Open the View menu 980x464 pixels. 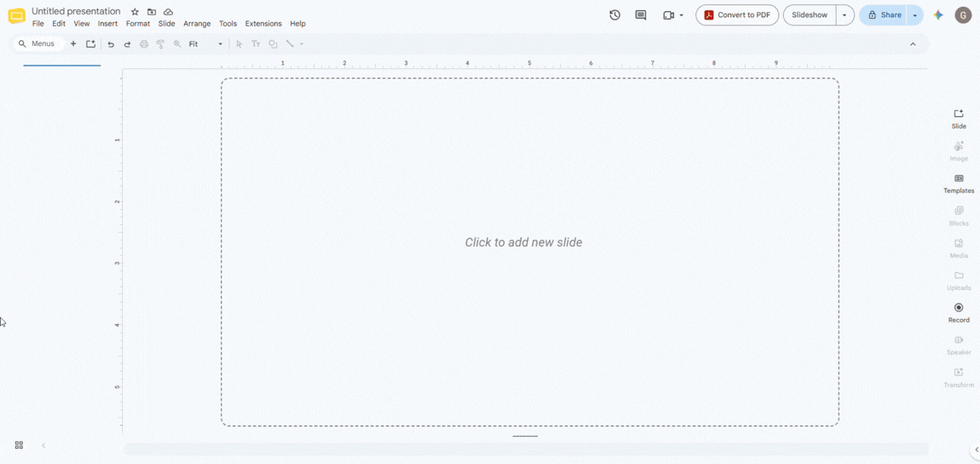pos(82,24)
